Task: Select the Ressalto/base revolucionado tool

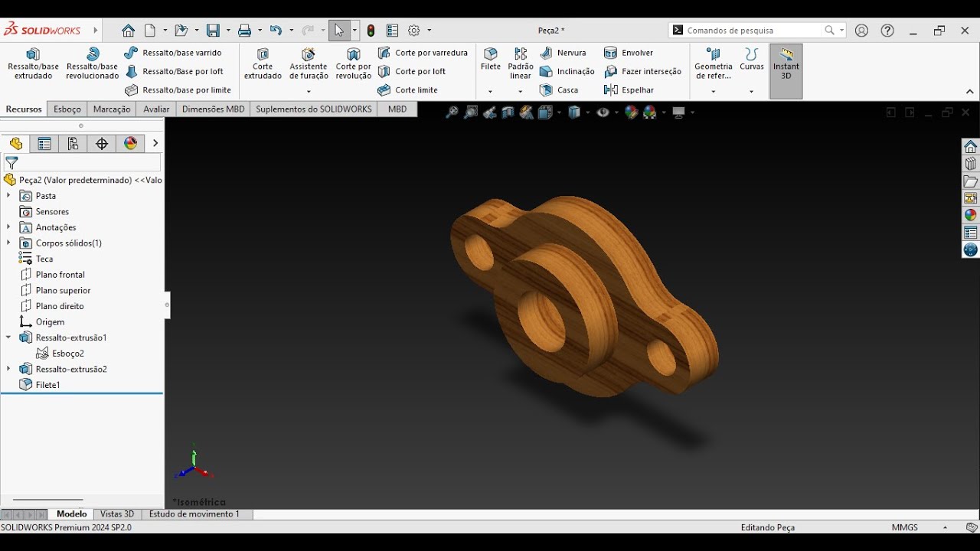Action: pos(92,64)
